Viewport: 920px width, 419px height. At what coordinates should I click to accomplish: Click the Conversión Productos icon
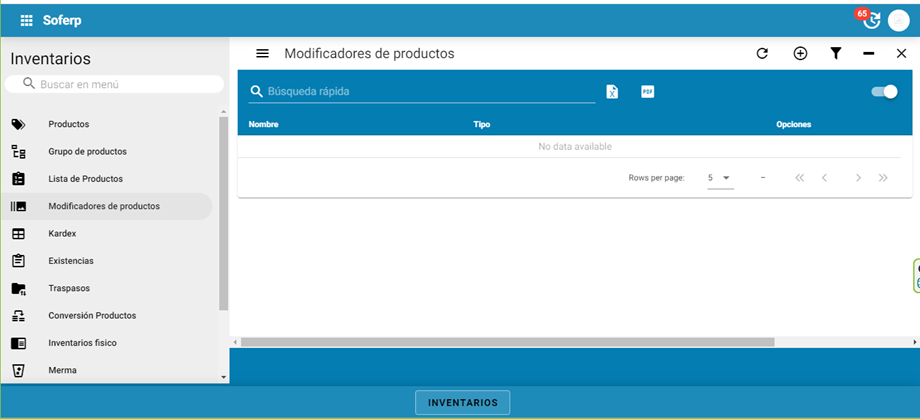coord(19,316)
